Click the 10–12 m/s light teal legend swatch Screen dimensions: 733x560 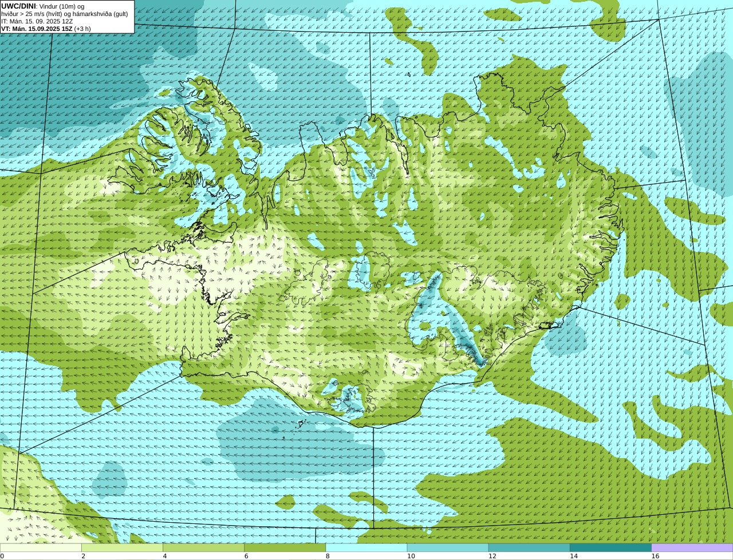pyautogui.click(x=448, y=547)
